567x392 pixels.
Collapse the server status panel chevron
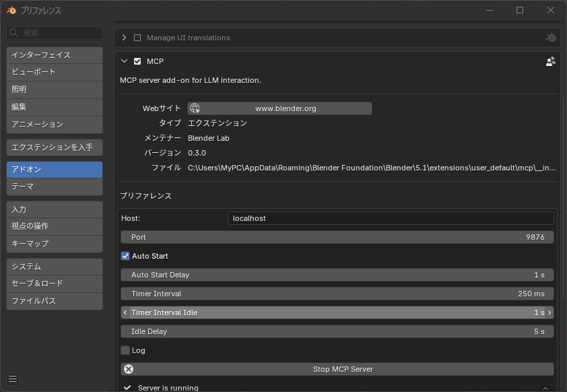tap(545, 389)
